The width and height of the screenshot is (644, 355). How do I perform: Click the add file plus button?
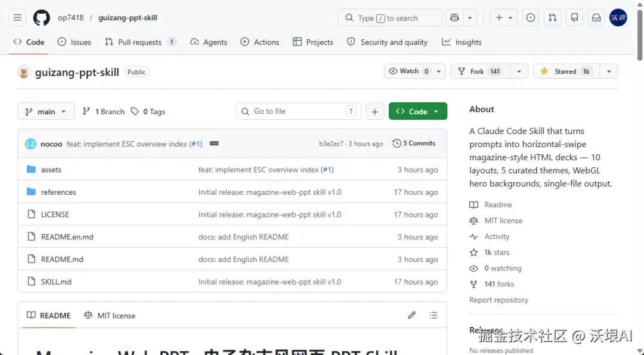(374, 111)
